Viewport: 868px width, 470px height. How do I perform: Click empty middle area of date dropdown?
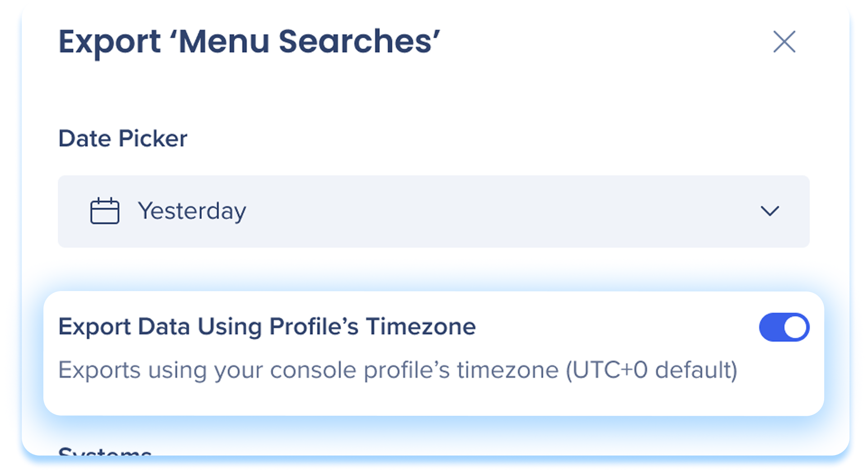point(497,211)
